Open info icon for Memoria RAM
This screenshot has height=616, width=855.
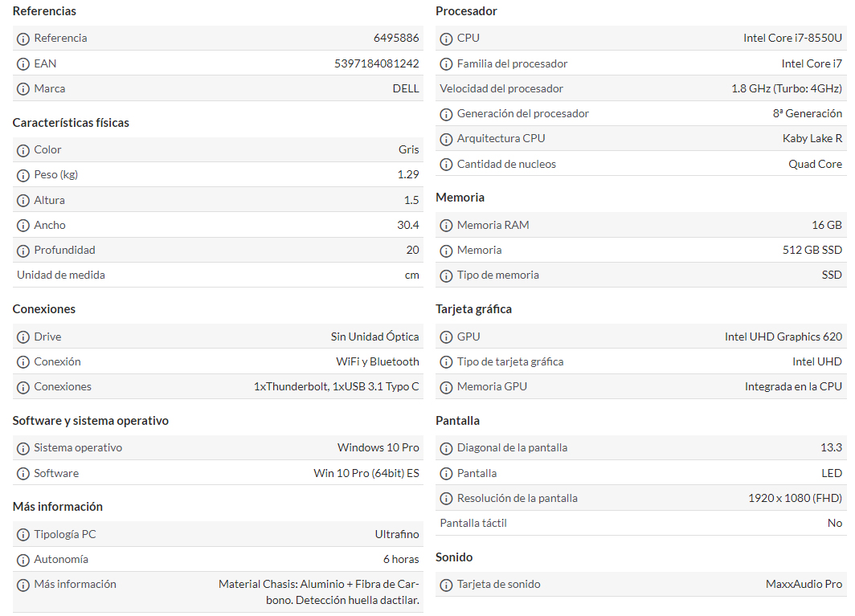click(446, 226)
